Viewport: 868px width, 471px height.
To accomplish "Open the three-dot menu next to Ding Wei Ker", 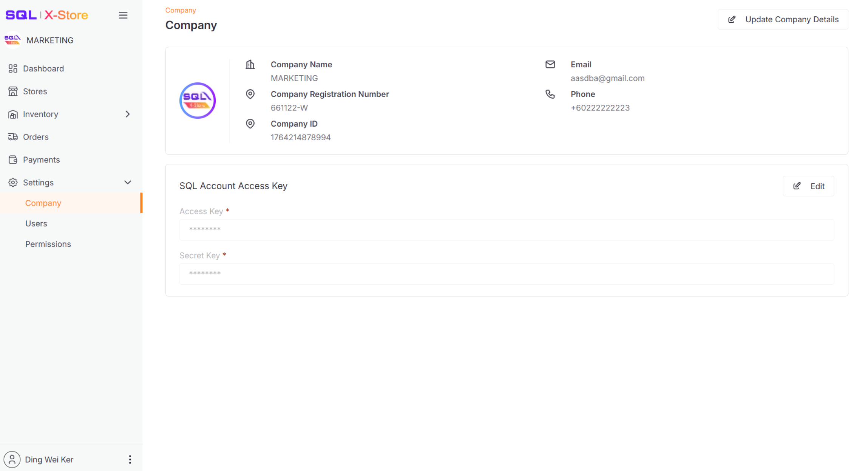I will click(x=130, y=459).
